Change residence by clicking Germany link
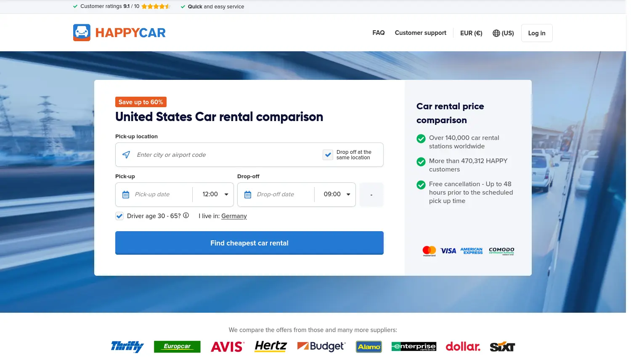This screenshot has height=364, width=631. click(x=234, y=216)
